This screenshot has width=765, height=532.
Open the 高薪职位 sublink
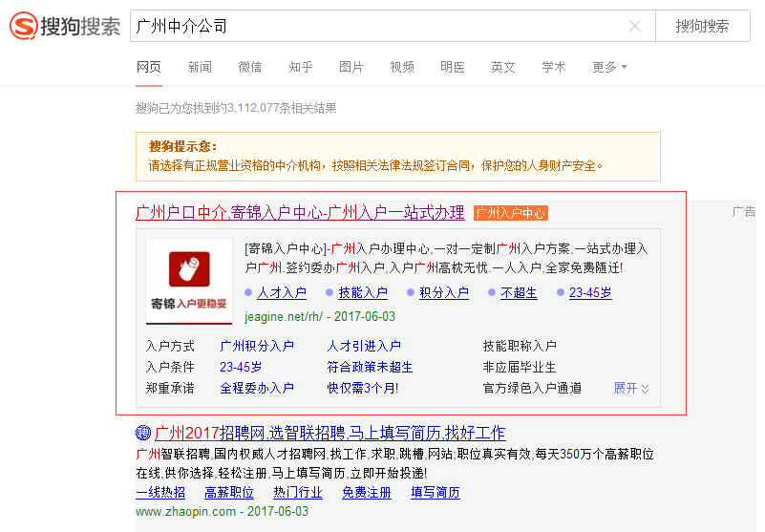(229, 493)
